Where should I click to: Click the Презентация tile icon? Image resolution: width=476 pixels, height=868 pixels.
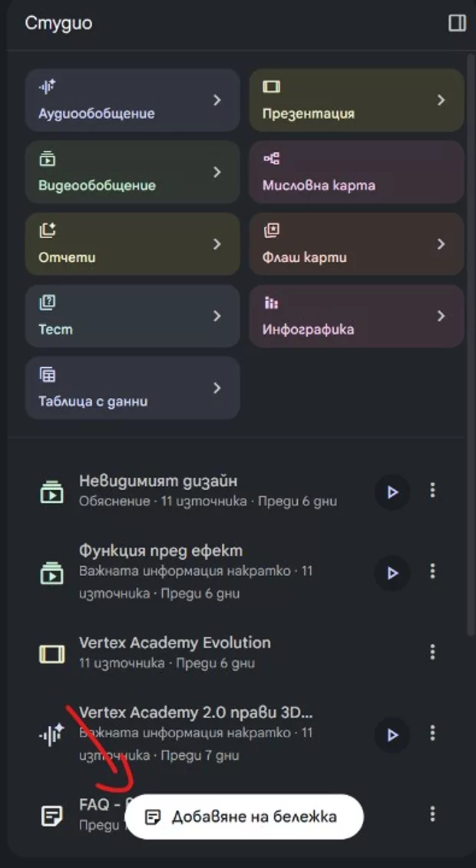point(271,87)
